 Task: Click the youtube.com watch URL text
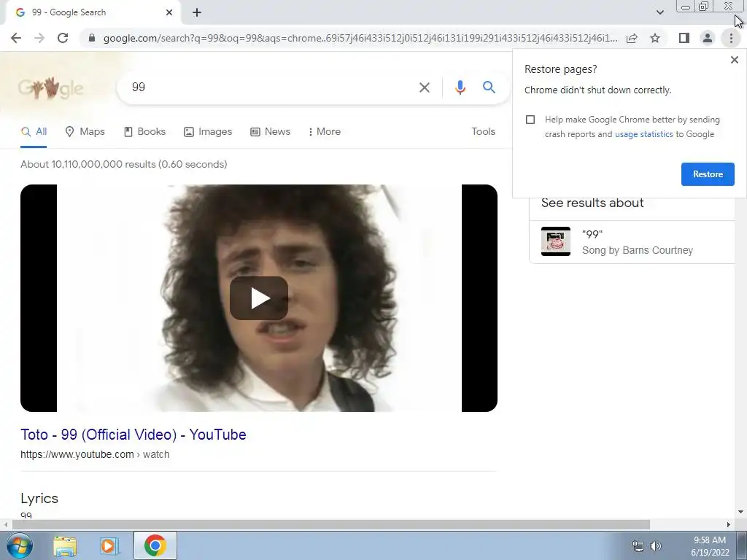pyautogui.click(x=95, y=454)
